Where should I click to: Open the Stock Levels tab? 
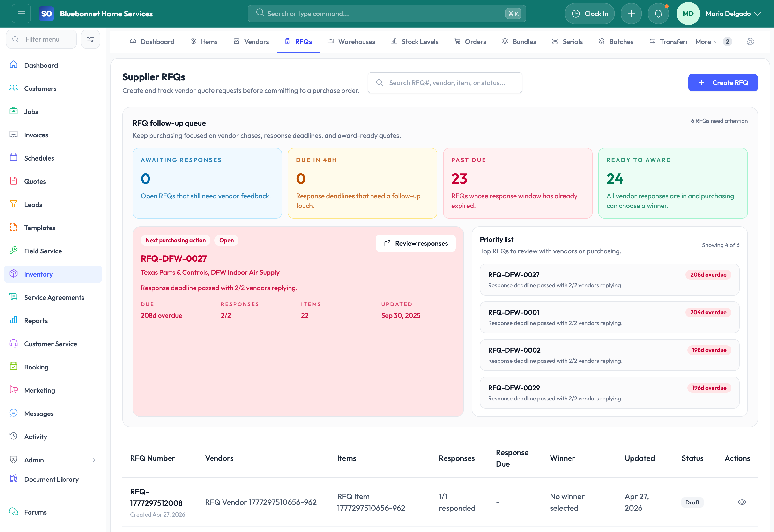[x=415, y=42]
